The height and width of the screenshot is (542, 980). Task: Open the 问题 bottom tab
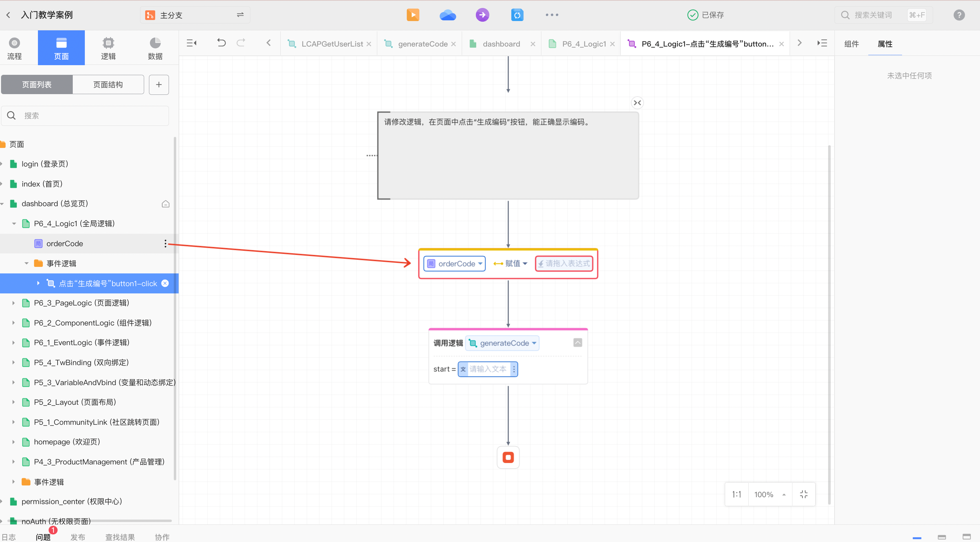click(43, 537)
